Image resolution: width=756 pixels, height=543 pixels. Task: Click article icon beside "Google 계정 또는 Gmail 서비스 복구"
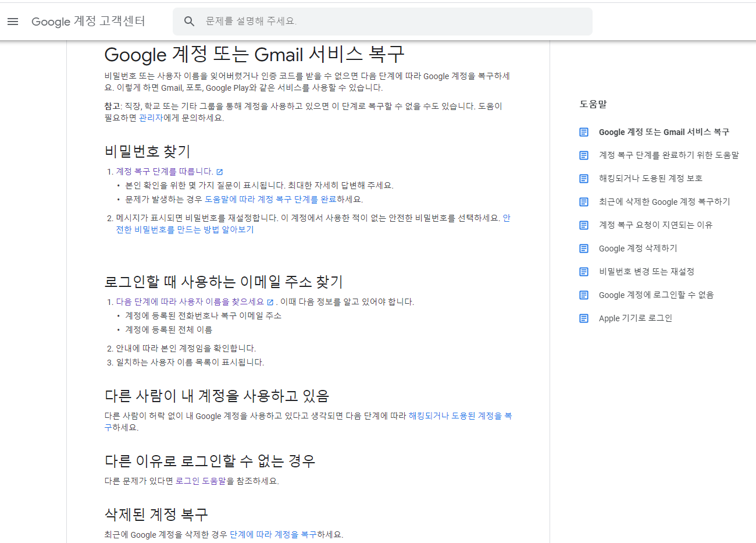(x=583, y=132)
